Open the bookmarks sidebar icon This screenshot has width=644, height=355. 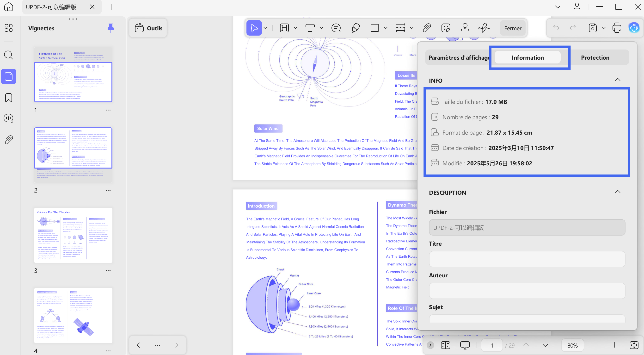click(9, 98)
